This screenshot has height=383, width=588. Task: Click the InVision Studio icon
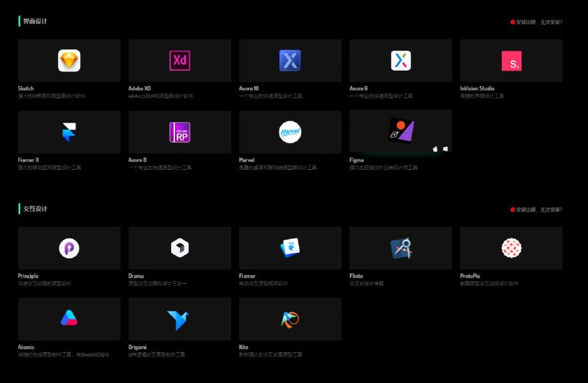(x=511, y=61)
